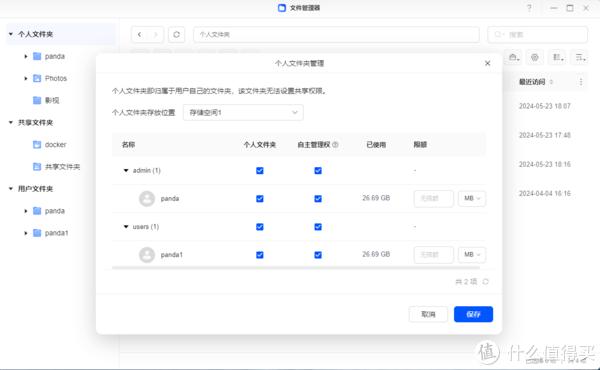This screenshot has width=600, height=370.
Task: Toggle self-management checkbox for panda
Action: click(x=318, y=199)
